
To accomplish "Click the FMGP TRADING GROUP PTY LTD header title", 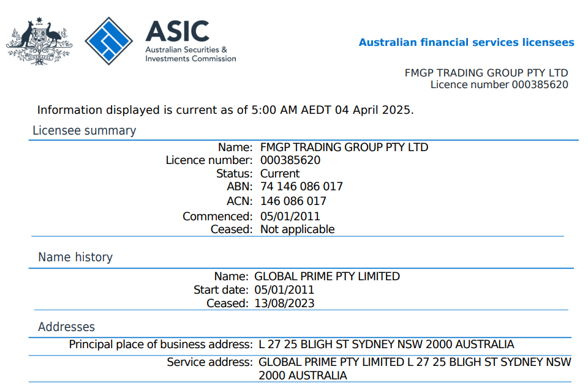I will pos(486,73).
